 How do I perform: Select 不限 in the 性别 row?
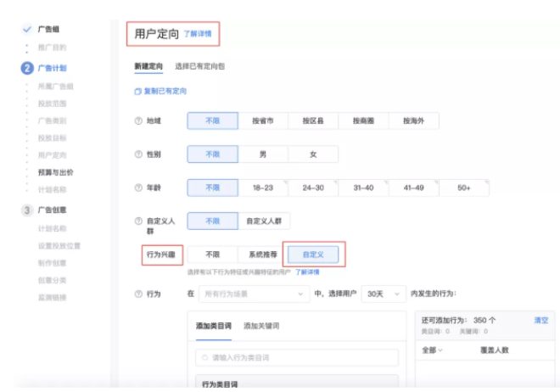coord(212,154)
